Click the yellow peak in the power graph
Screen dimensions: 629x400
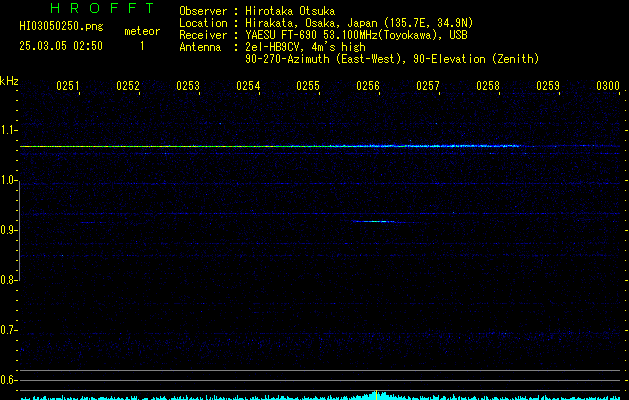click(376, 395)
